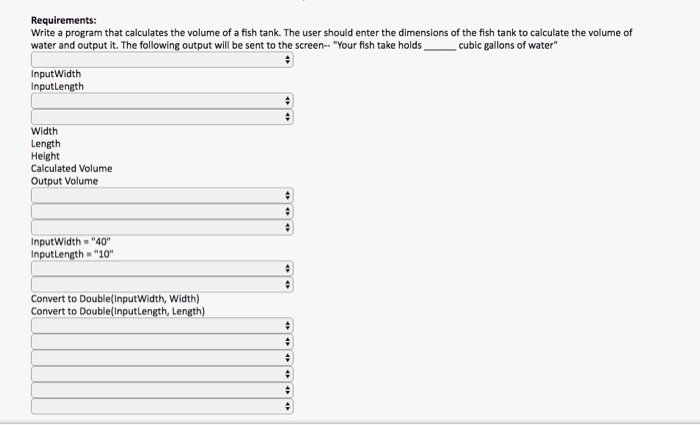Click the InputWidth = "40" statement

coord(71,242)
